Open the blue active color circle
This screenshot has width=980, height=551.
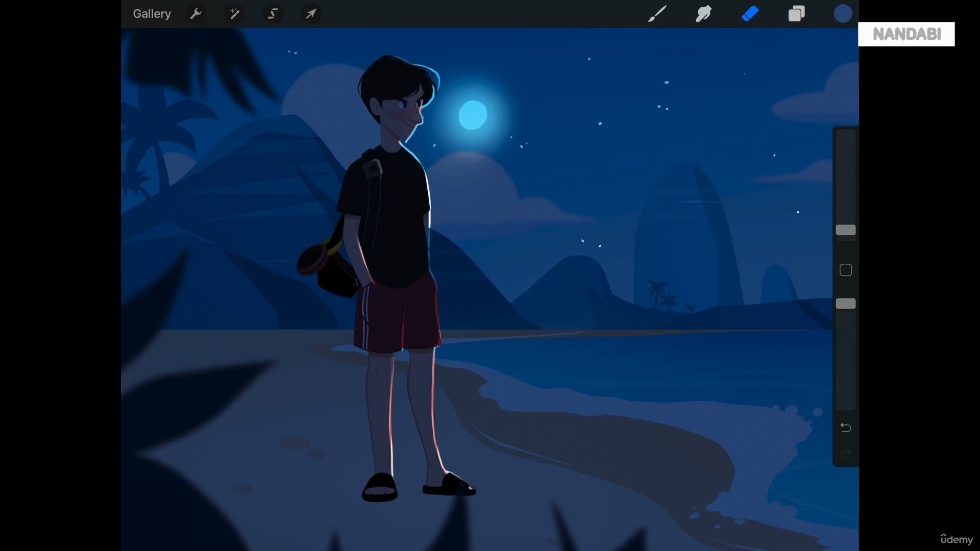click(x=843, y=14)
